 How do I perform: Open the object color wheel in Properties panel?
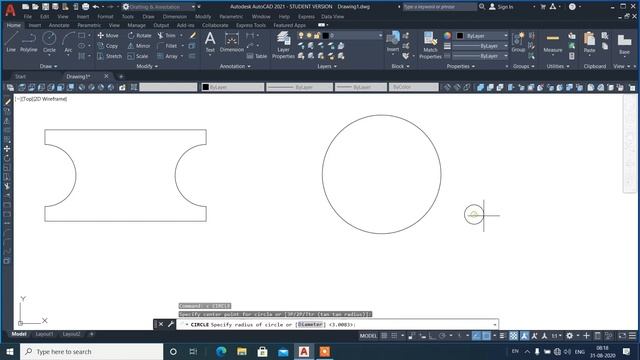[447, 36]
